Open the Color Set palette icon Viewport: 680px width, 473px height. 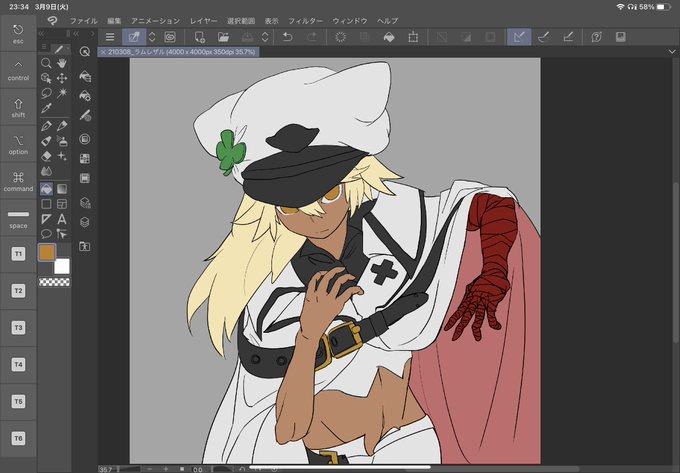pyautogui.click(x=85, y=159)
